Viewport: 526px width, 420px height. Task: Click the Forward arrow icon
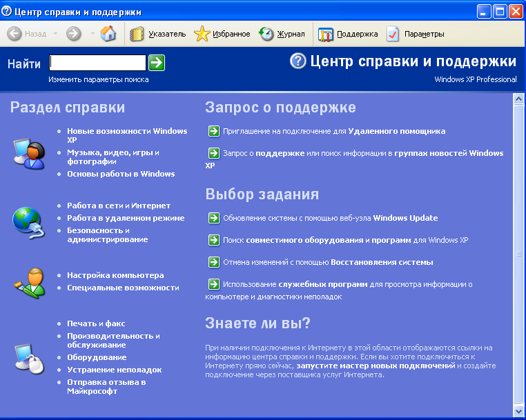pos(73,34)
